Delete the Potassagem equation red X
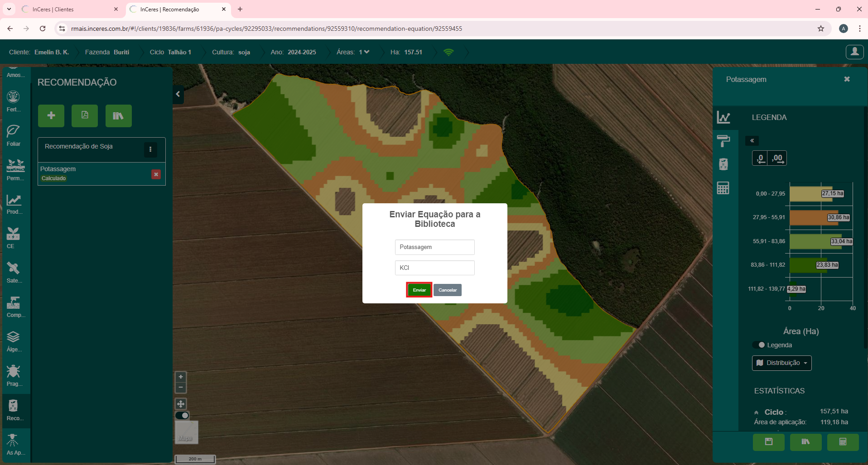The height and width of the screenshot is (465, 868). tap(156, 174)
